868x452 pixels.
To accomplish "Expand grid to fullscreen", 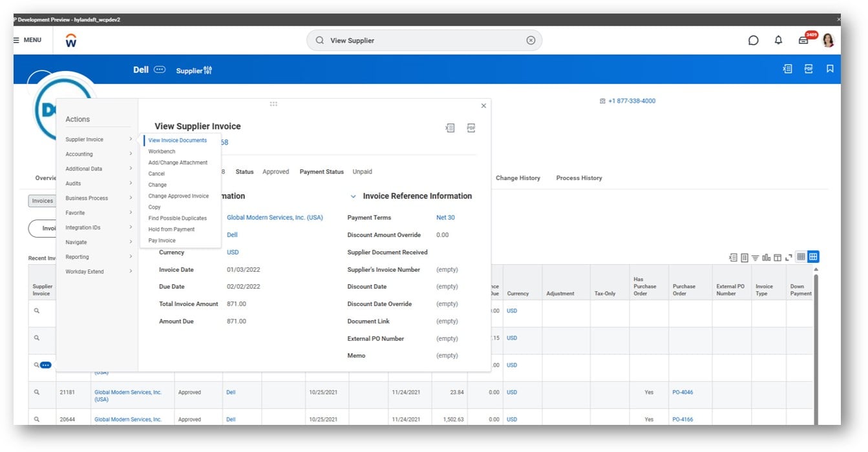I will [x=789, y=257].
